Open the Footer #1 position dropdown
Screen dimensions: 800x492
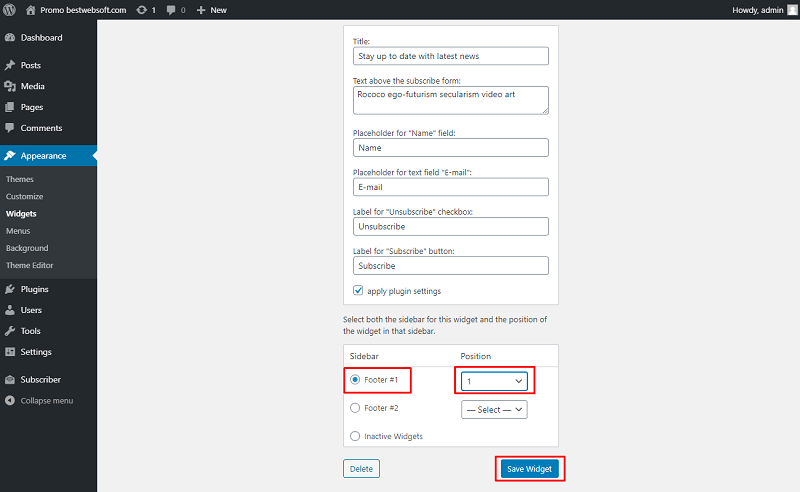click(494, 381)
